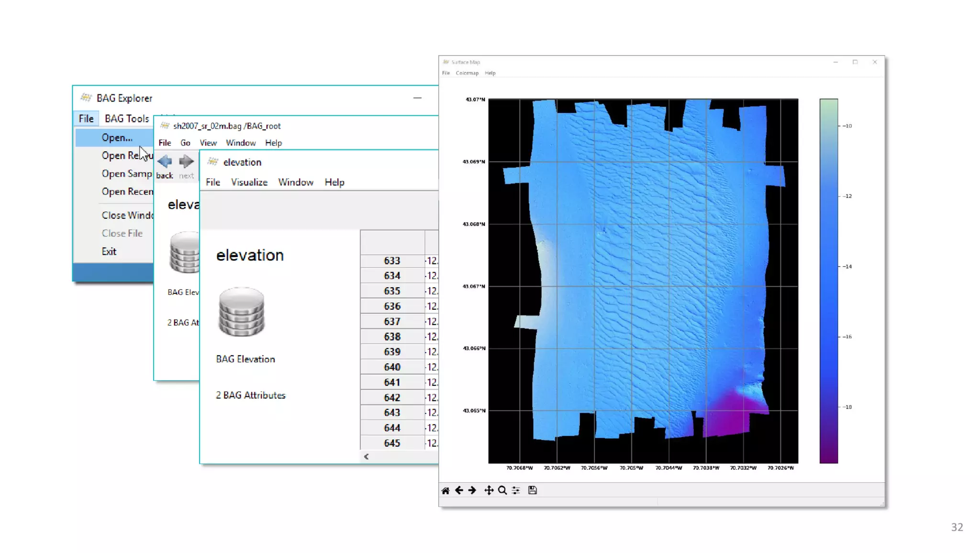Click the Save figure floppy icon
The height and width of the screenshot is (553, 980).
pos(533,490)
